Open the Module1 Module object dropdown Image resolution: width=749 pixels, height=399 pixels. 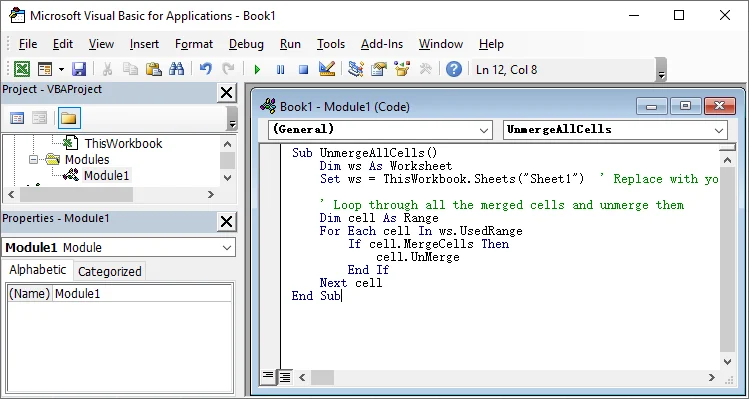(227, 248)
